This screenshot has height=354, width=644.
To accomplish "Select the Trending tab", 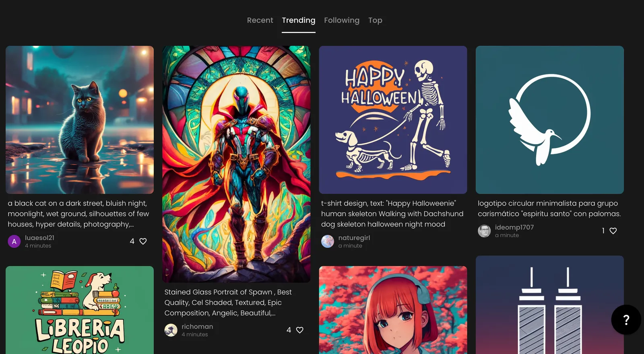I will coord(299,20).
